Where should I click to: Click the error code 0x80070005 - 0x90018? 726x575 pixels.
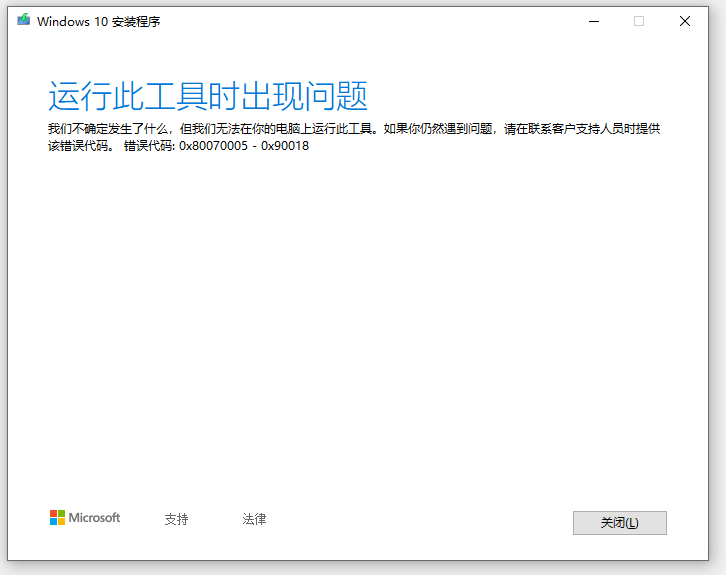coord(244,146)
